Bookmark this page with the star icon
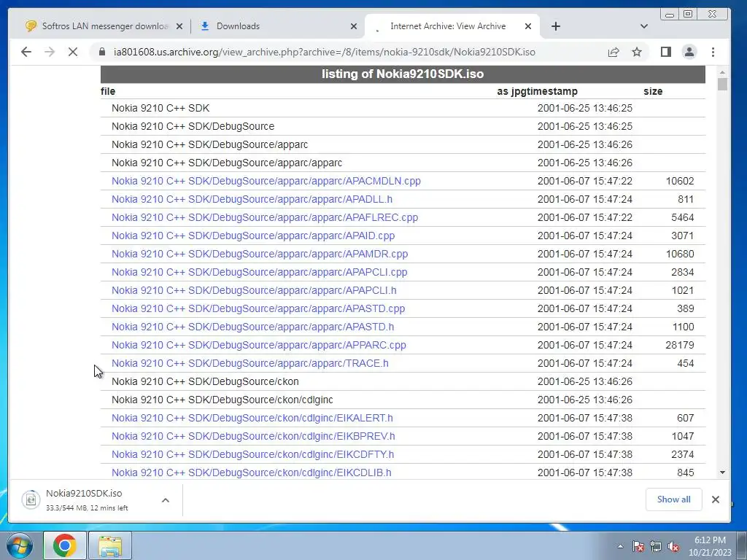 click(x=637, y=52)
